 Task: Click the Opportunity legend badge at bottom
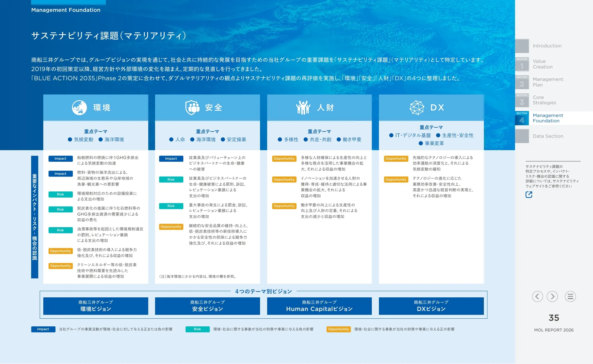[339, 329]
